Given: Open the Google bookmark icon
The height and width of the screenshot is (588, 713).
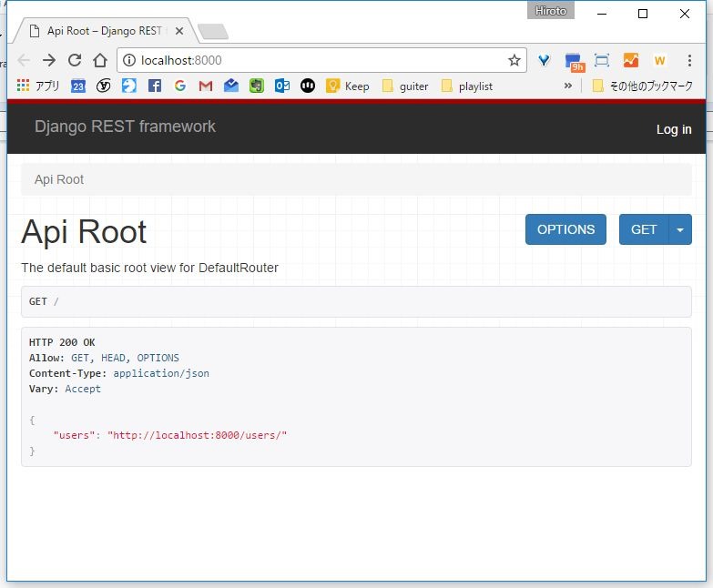Looking at the screenshot, I should (179, 86).
